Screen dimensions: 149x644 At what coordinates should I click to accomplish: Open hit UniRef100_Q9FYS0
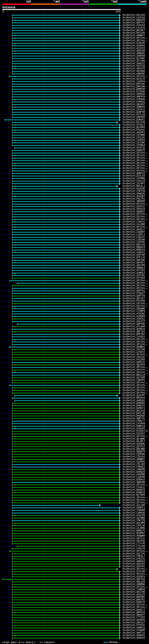point(134,23)
